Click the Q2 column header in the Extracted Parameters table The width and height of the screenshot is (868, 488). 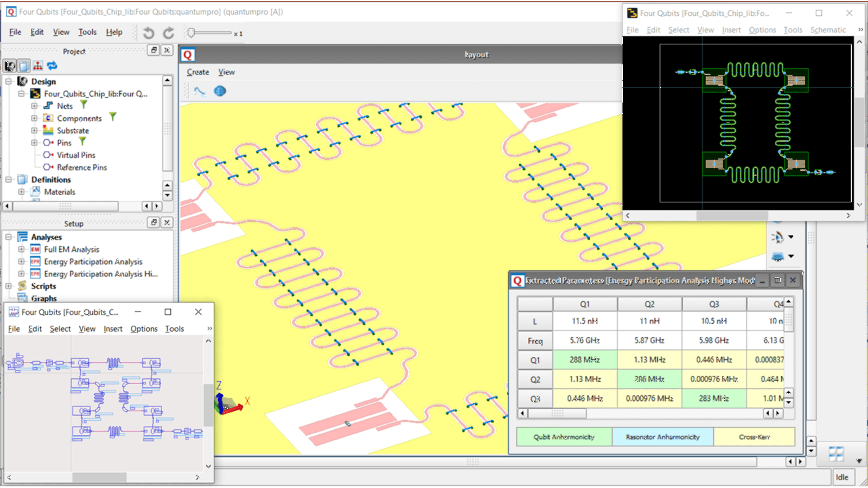point(649,304)
